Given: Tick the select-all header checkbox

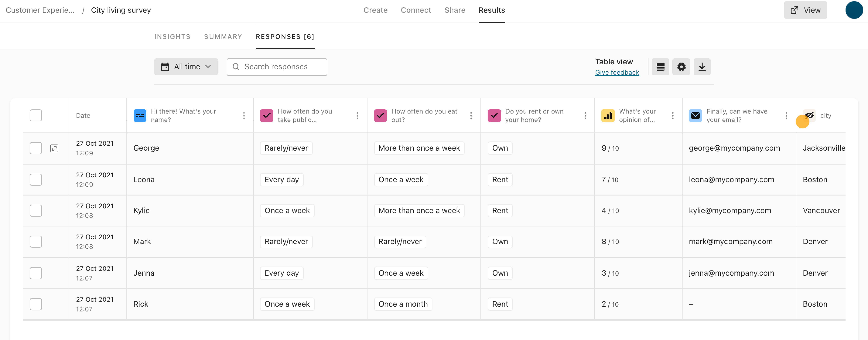Looking at the screenshot, I should point(36,116).
